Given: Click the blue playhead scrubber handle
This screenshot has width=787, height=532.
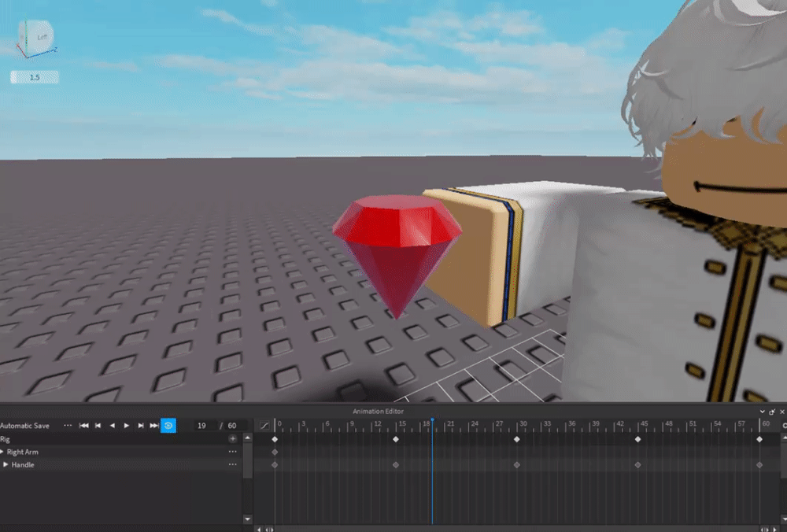Looking at the screenshot, I should [432, 420].
